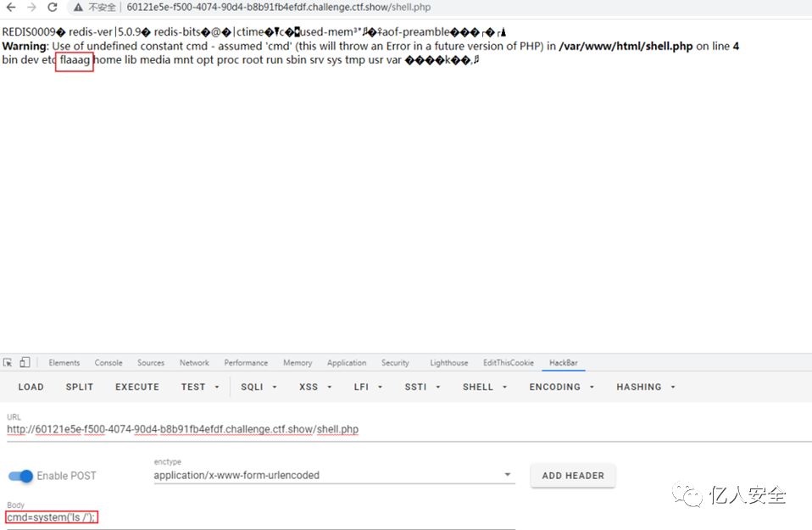Go back using the browser back arrow
The image size is (812, 530).
tap(11, 8)
